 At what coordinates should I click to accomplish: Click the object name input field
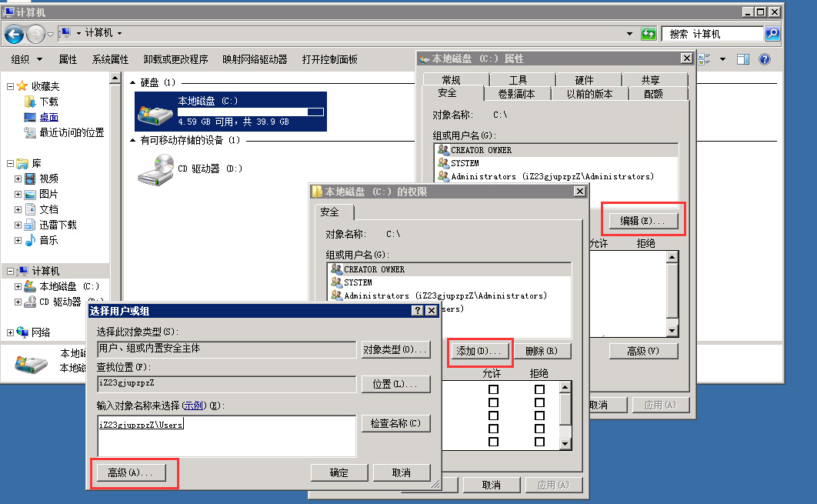tap(227, 436)
